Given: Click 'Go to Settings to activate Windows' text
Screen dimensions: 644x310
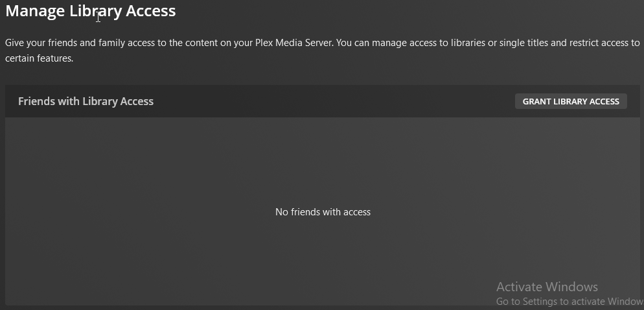Looking at the screenshot, I should coord(569,302).
